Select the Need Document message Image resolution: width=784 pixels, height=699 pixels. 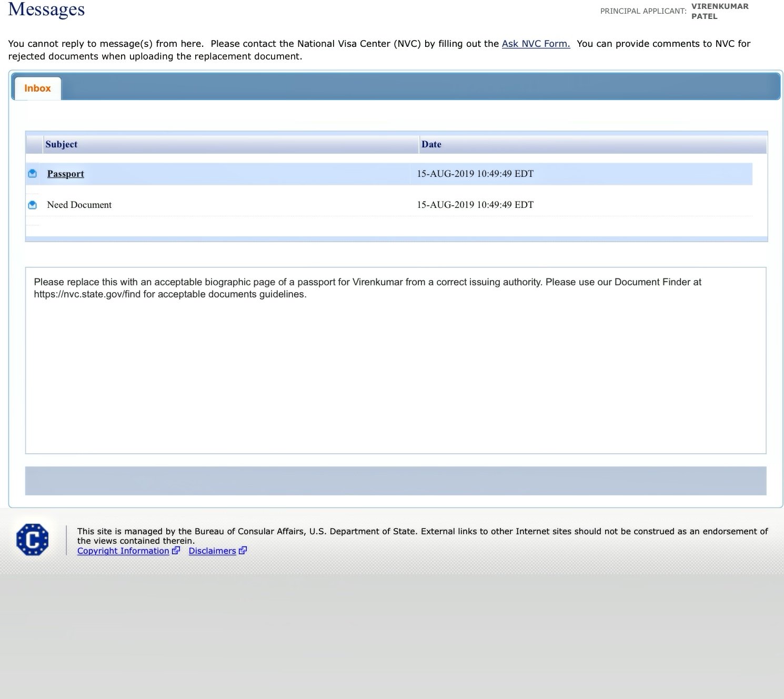coord(79,205)
